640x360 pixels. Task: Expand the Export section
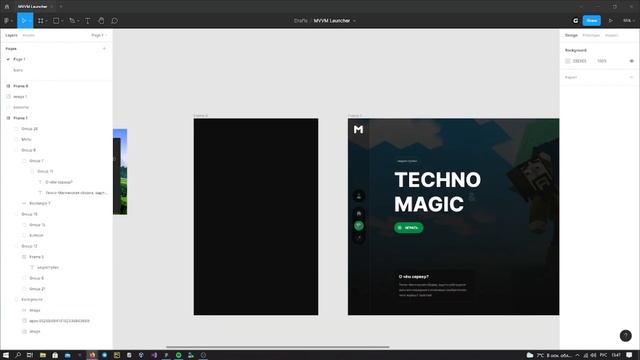tap(631, 77)
